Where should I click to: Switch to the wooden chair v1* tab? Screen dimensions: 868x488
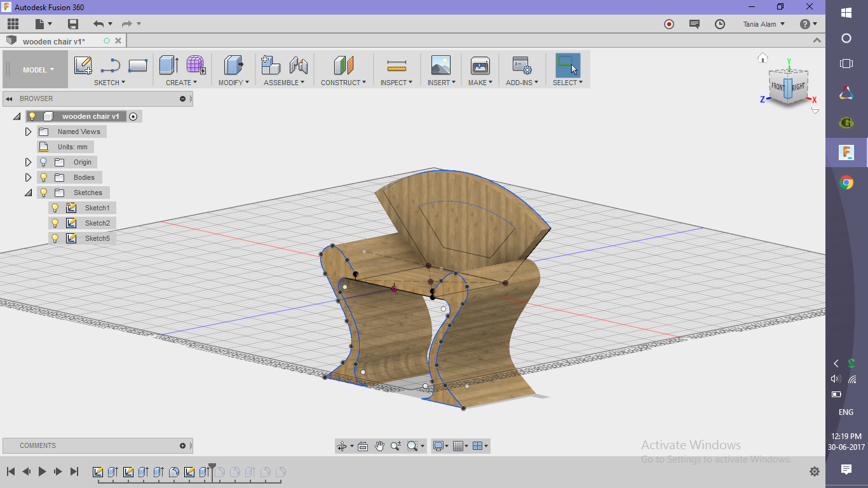click(x=54, y=41)
